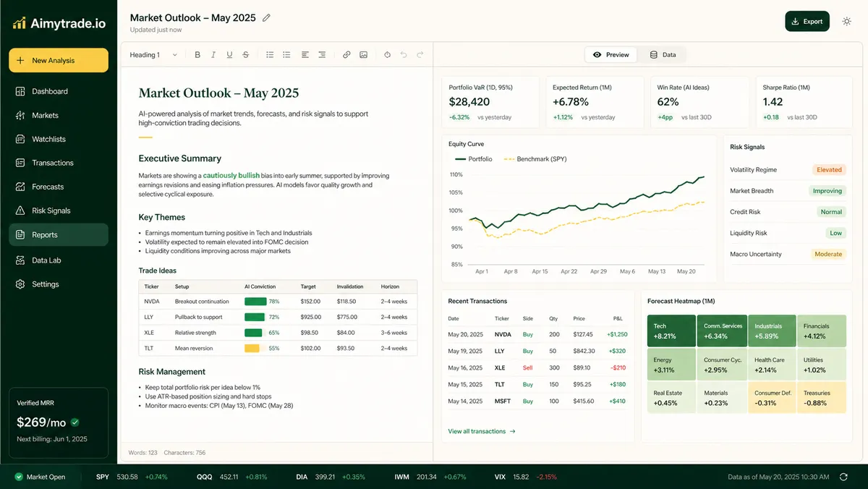Click the Elevated volatility regime badge

829,170
